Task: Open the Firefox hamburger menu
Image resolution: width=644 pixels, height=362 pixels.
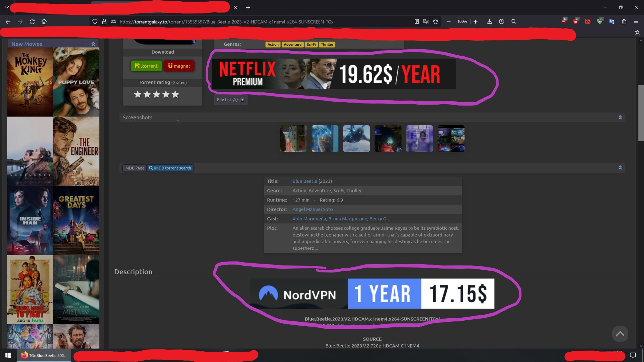Action: tap(636, 22)
